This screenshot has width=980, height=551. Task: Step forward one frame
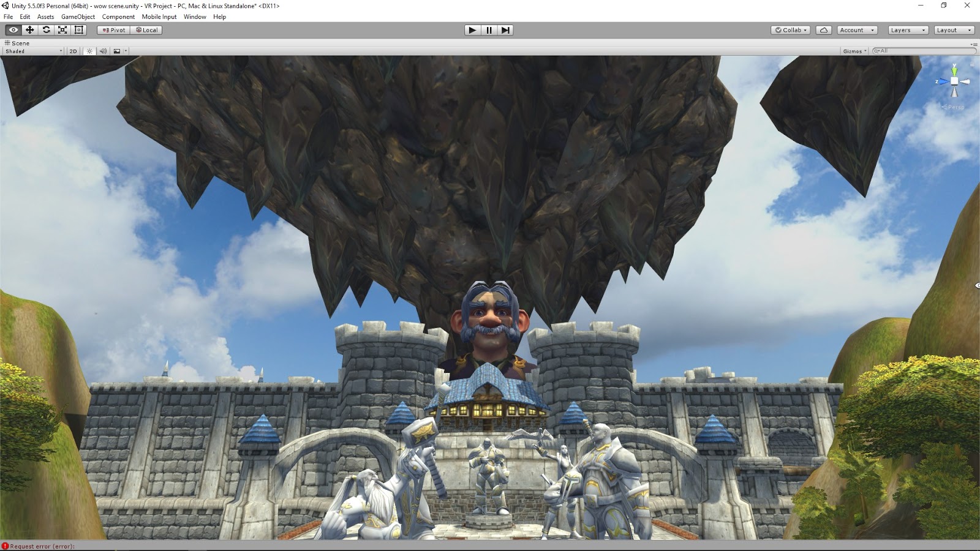[x=505, y=30]
